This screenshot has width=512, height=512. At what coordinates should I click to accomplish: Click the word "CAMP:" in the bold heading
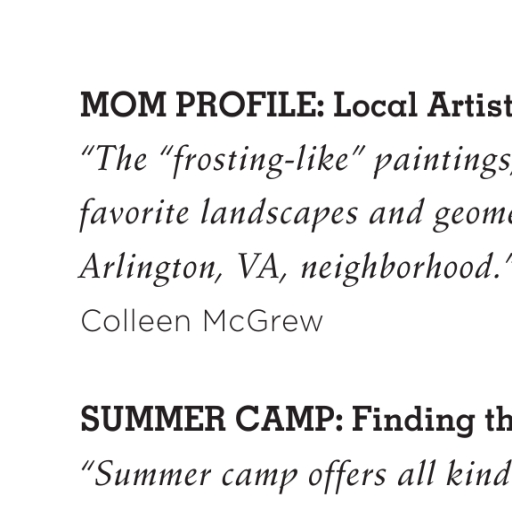coord(289,419)
